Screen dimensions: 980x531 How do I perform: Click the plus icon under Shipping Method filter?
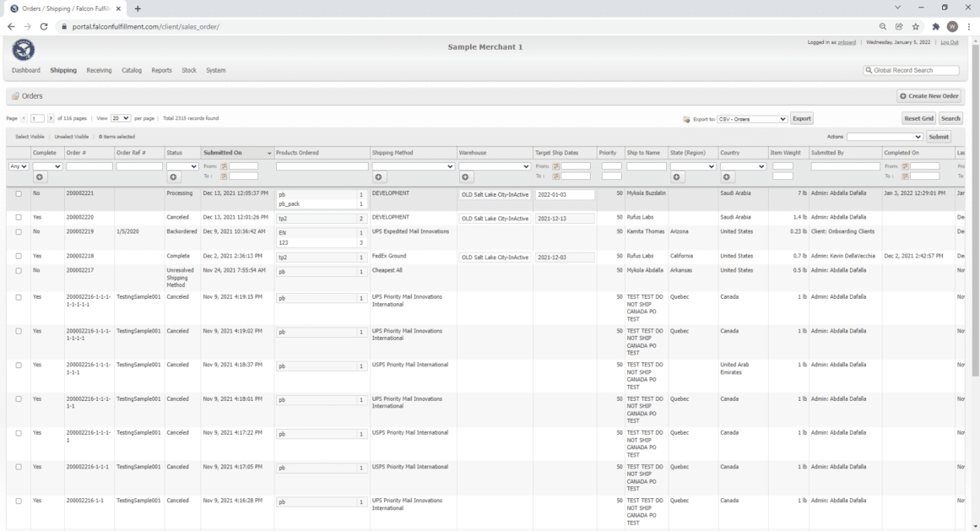pos(378,177)
